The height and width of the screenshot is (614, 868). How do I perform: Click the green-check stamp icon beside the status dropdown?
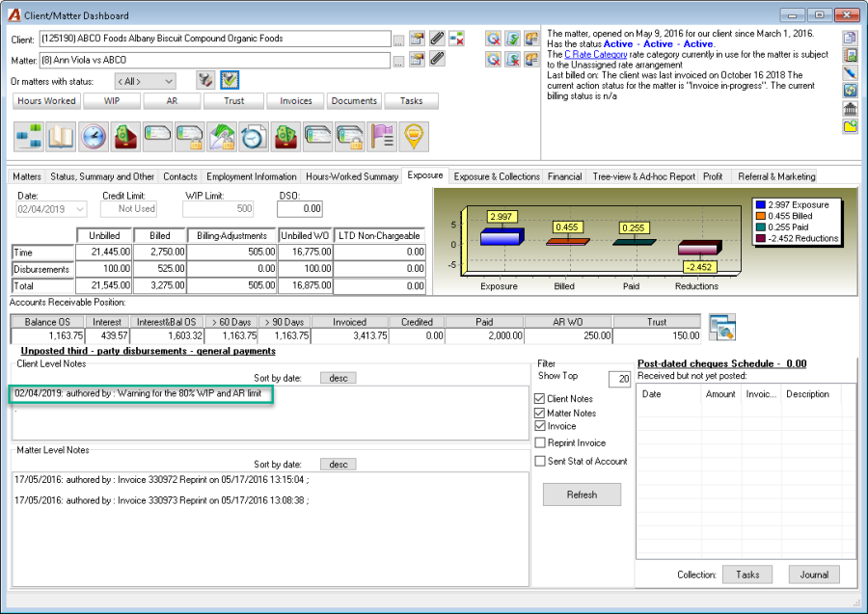coord(230,80)
